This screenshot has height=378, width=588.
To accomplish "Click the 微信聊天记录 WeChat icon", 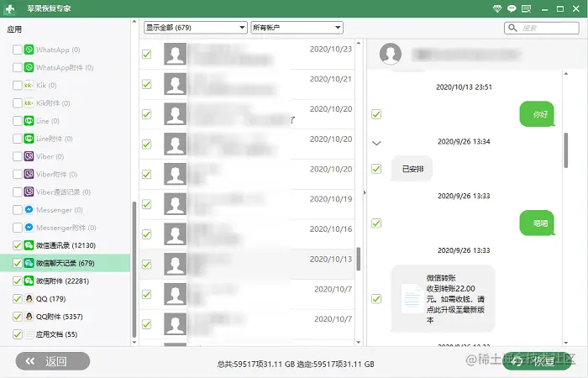I will tap(29, 263).
